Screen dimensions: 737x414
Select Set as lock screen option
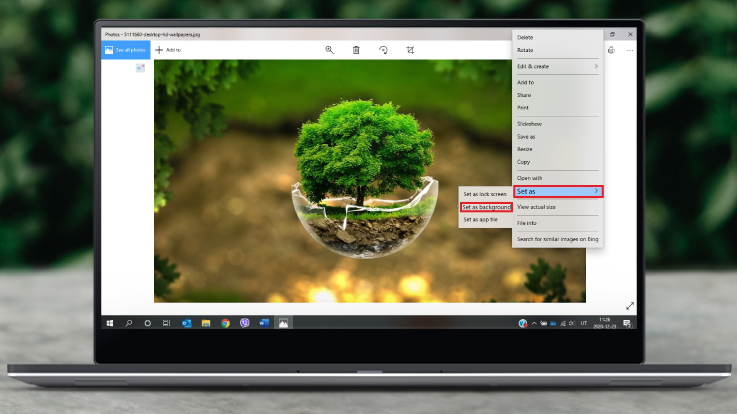[x=484, y=194]
